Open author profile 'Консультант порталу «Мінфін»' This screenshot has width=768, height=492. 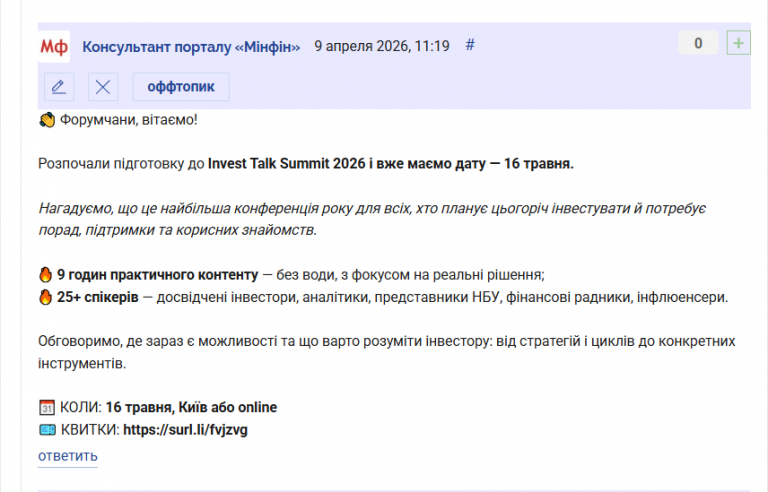point(191,46)
